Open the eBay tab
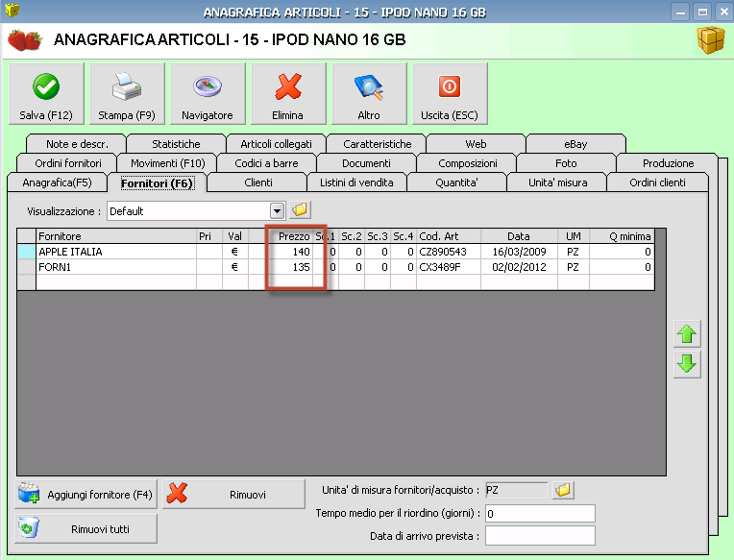Viewport: 734px width, 560px height. 575,144
